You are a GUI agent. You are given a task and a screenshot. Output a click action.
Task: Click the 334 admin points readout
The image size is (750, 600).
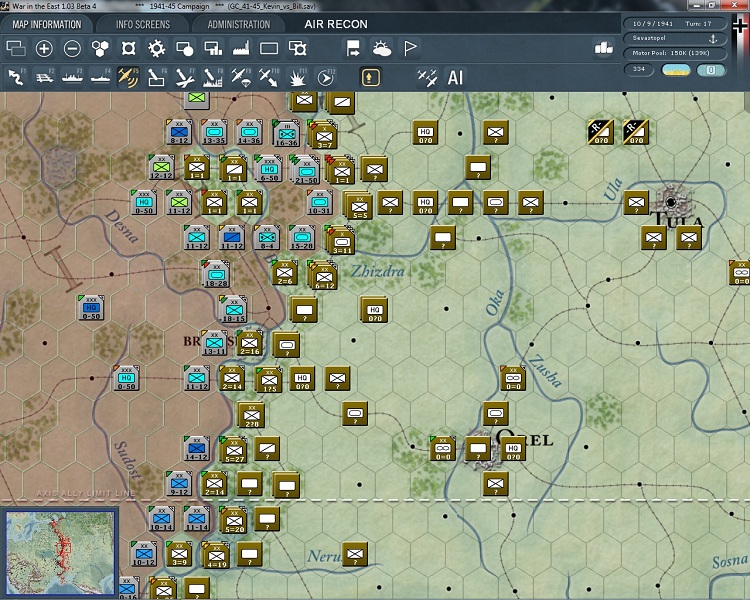coord(639,69)
